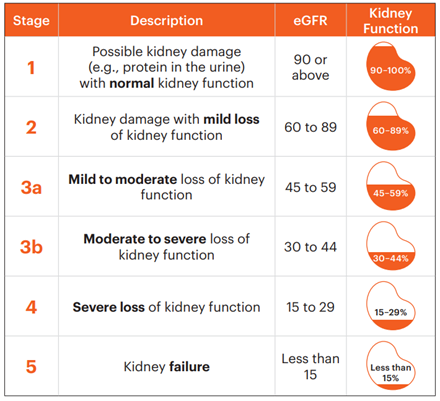Click the eGFR column header

[310, 21]
